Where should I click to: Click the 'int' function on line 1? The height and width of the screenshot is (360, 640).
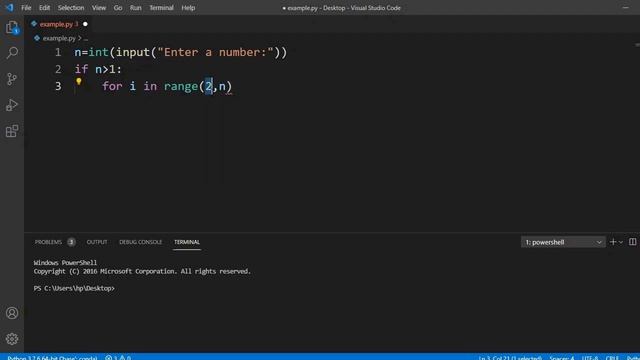pos(98,52)
